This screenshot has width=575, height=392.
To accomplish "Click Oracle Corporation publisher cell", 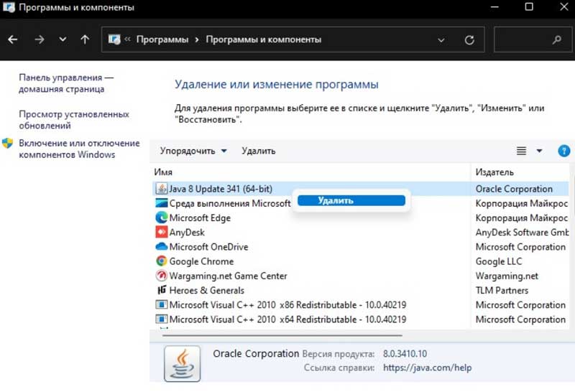I will tap(514, 189).
